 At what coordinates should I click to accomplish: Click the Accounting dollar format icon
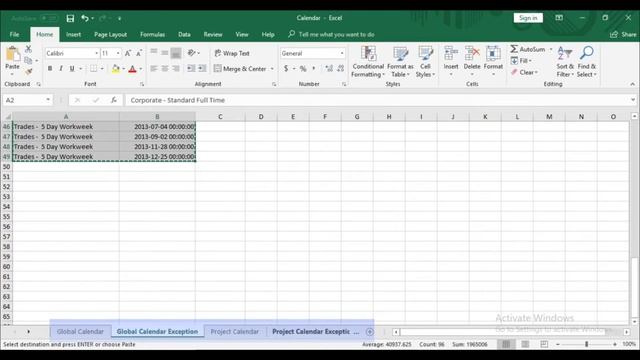tap(286, 69)
